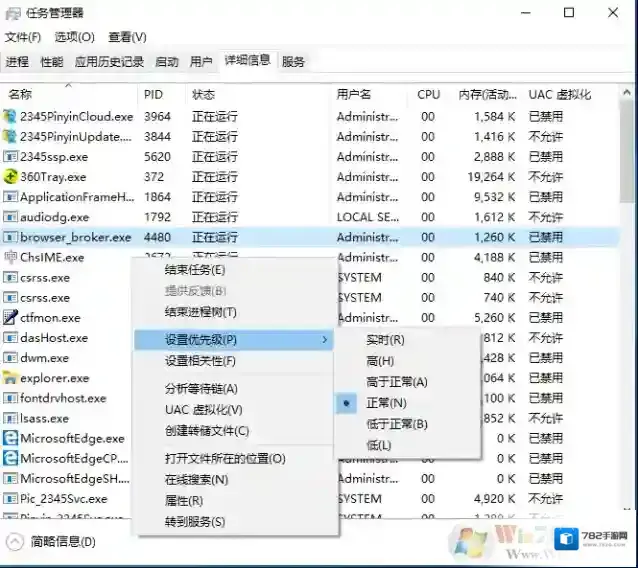Click the first csrss.exe icon with 840 K memory
The image size is (638, 568).
(10, 277)
